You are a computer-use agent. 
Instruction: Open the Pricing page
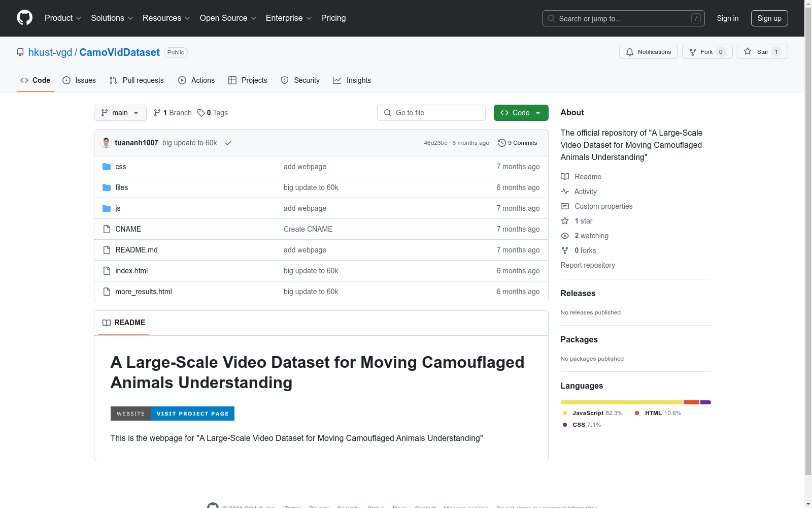[333, 18]
